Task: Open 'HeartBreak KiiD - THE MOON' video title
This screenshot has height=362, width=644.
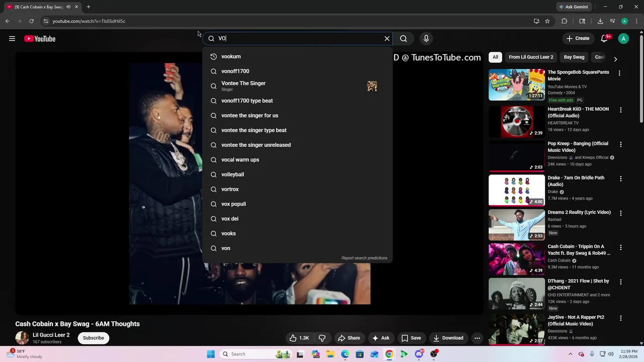Action: click(578, 113)
